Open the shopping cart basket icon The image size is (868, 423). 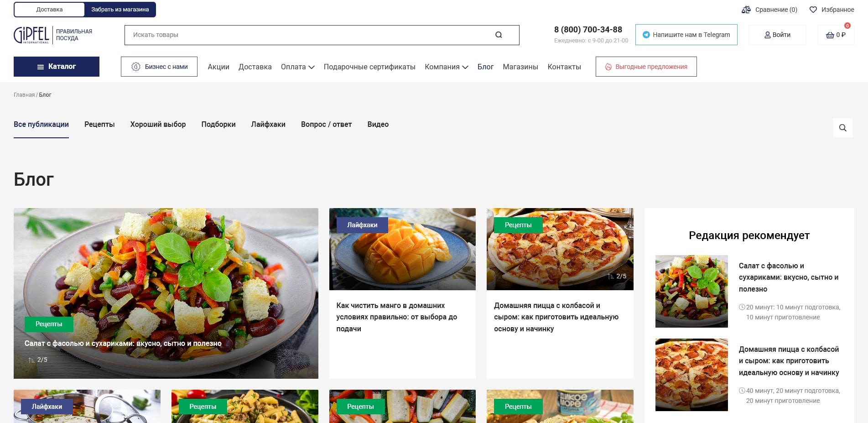point(830,35)
